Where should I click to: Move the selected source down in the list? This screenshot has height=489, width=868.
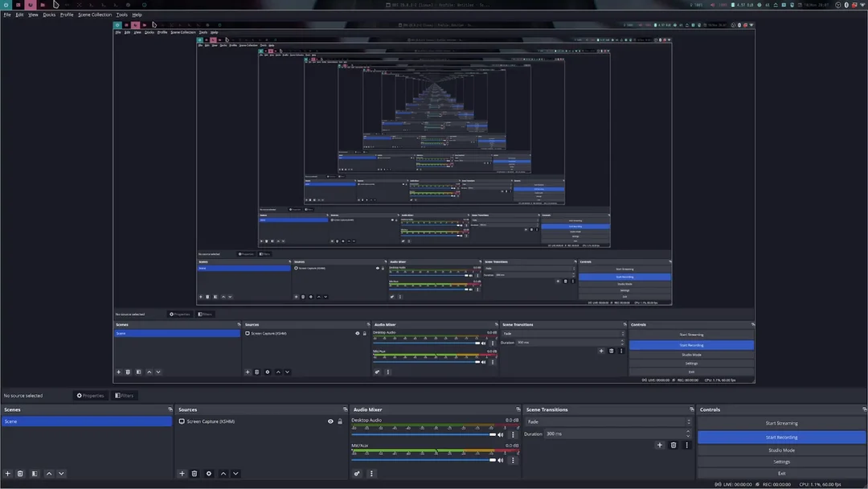click(x=236, y=474)
